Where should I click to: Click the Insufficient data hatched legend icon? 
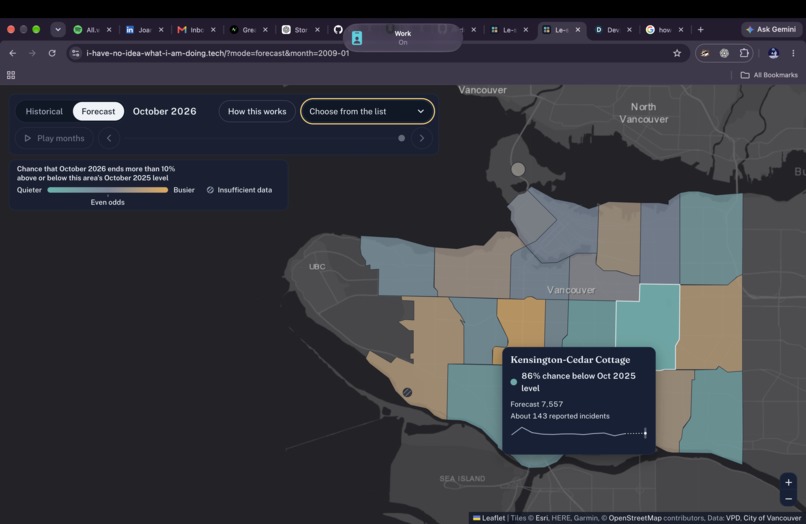tap(210, 190)
